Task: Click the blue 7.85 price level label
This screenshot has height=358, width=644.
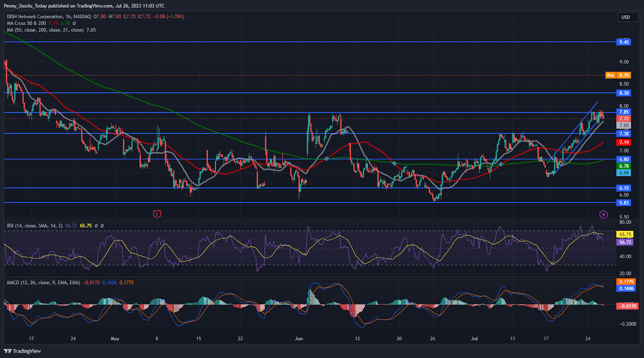Action: point(624,112)
